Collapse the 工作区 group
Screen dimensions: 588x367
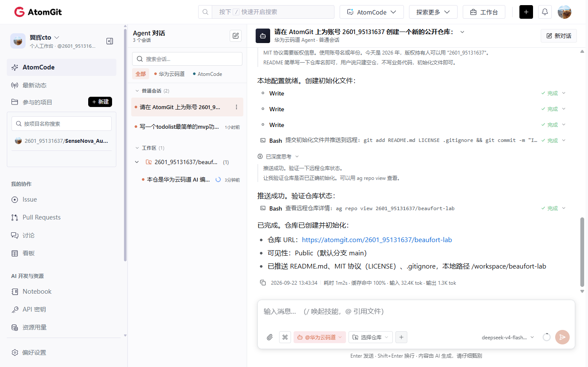click(137, 148)
